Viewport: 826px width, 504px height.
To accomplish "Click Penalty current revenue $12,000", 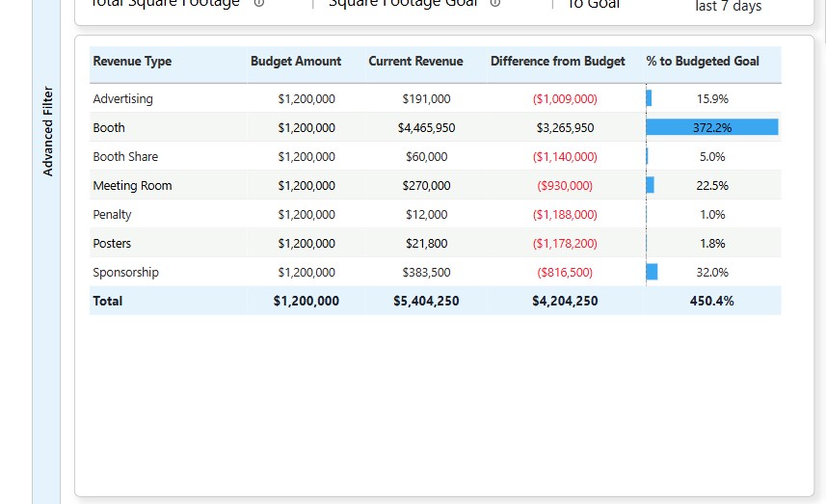I will click(x=426, y=214).
